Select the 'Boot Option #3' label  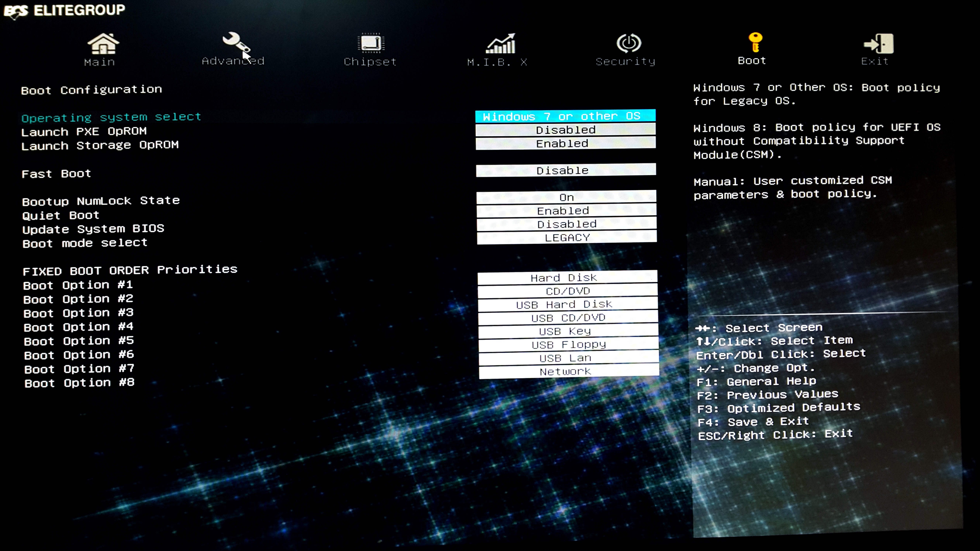(78, 313)
